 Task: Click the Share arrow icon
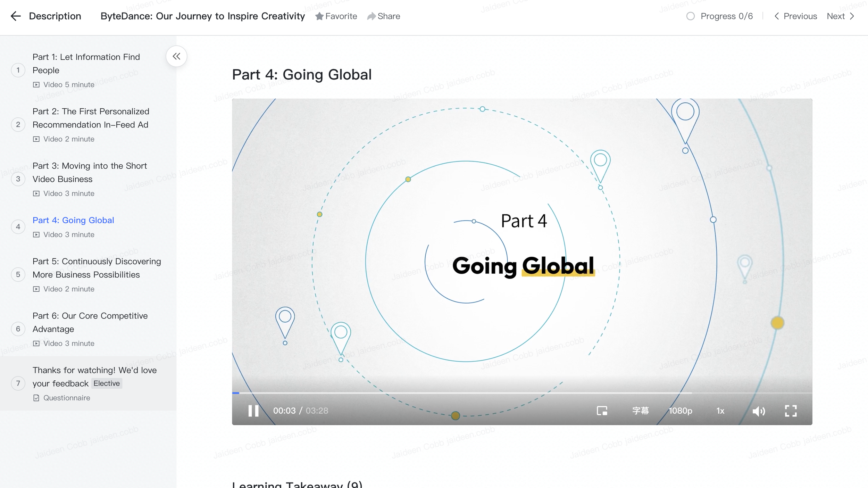(x=371, y=16)
